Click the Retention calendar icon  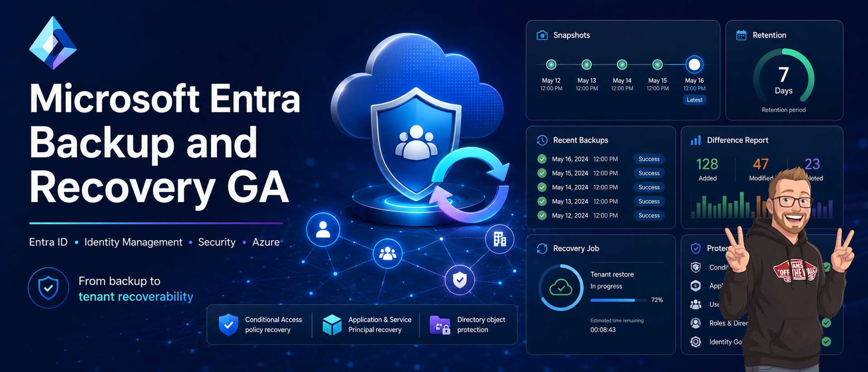[x=741, y=35]
